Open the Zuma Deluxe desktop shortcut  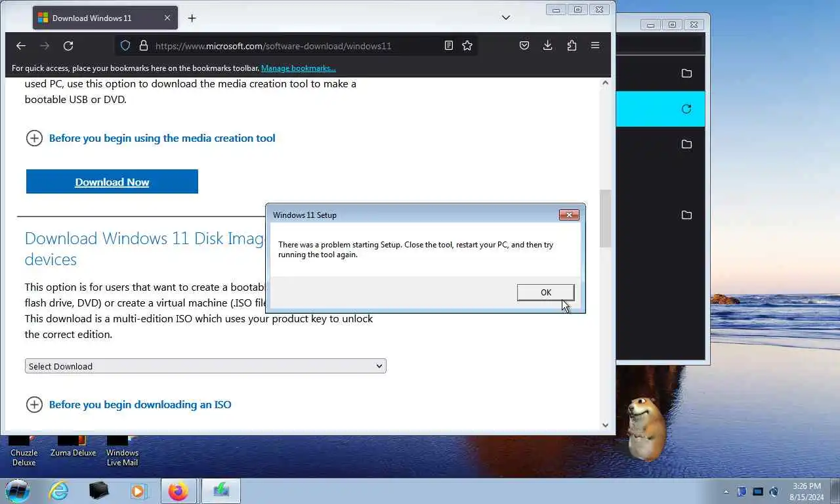pos(73,447)
